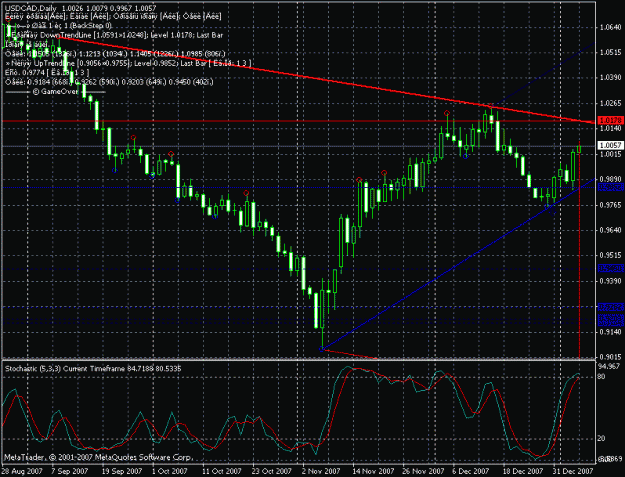
Task: Click the stochastic 80 level label
Action: 601,377
